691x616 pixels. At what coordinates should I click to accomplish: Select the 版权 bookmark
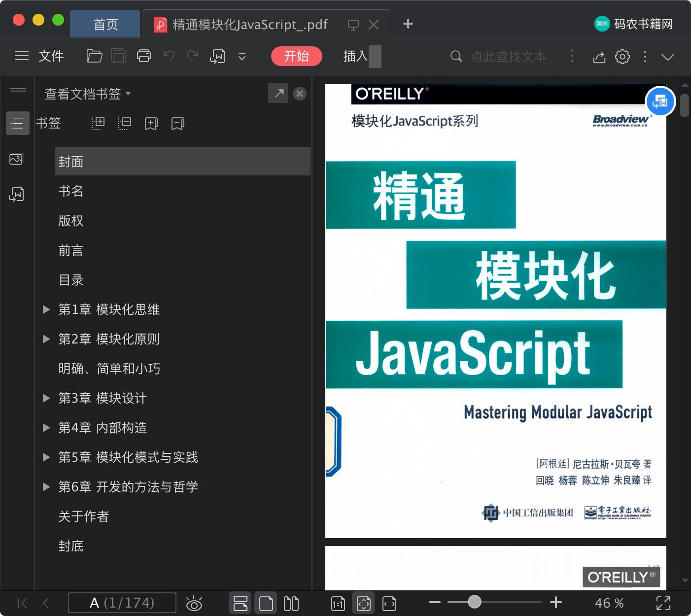[x=71, y=221]
